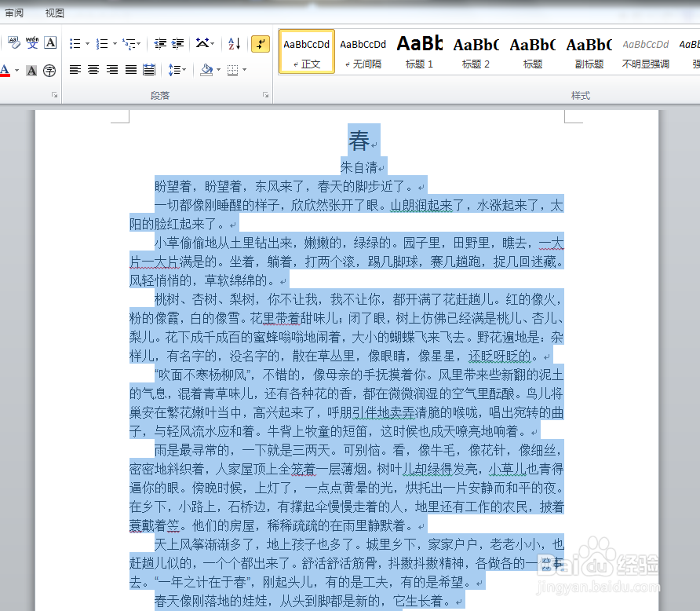
Task: Toggle character shading for selection
Action: [31, 69]
